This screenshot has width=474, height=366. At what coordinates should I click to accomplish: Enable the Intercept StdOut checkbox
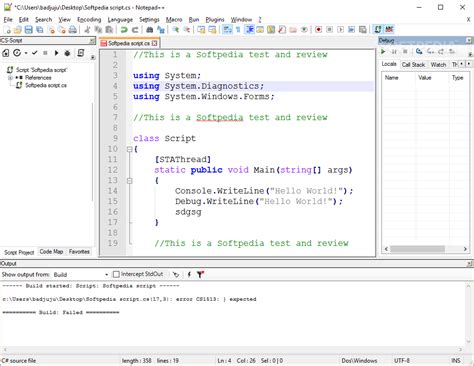point(116,274)
